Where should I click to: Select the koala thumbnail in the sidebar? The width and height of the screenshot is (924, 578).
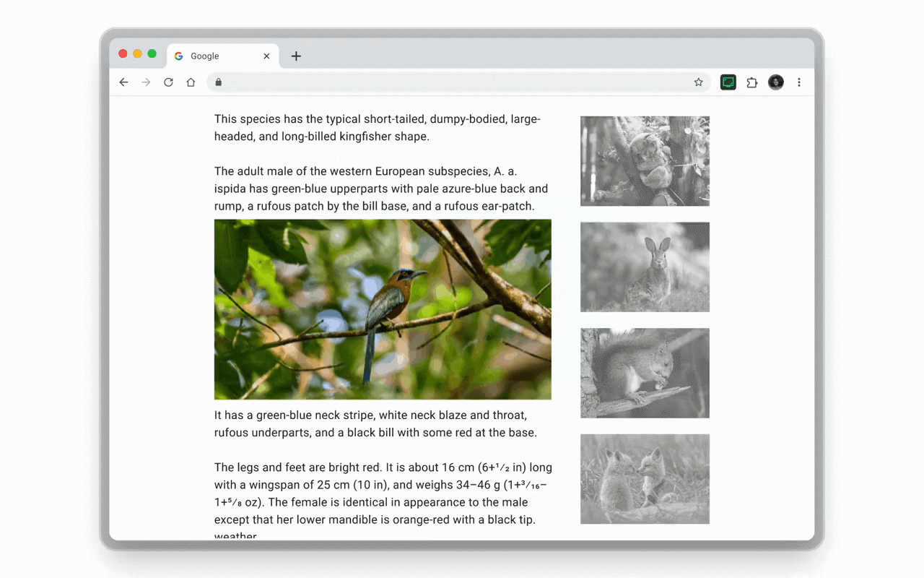(645, 160)
